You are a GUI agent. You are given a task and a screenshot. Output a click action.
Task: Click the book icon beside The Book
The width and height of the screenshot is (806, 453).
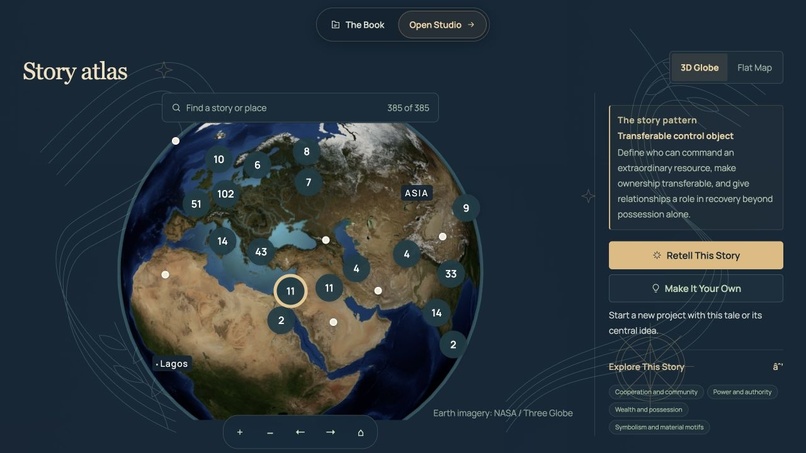pyautogui.click(x=335, y=25)
